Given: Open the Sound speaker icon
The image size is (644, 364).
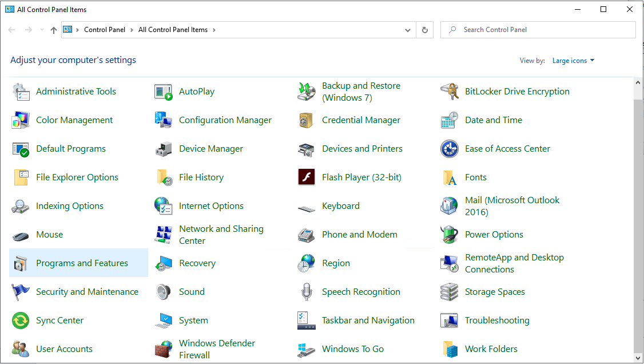Looking at the screenshot, I should 164,292.
